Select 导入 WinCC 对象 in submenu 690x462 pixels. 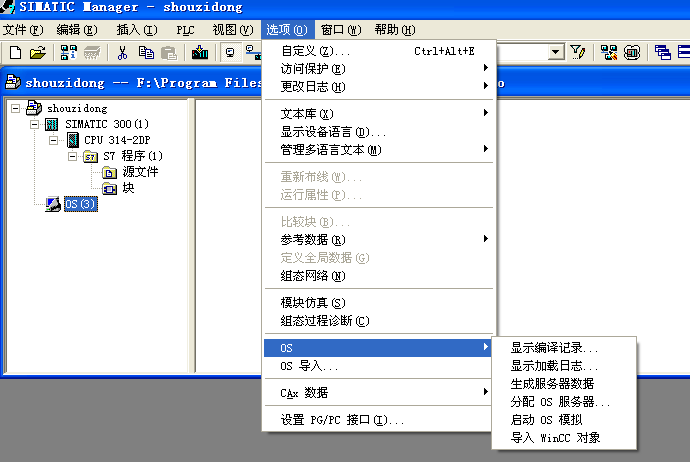coord(564,438)
